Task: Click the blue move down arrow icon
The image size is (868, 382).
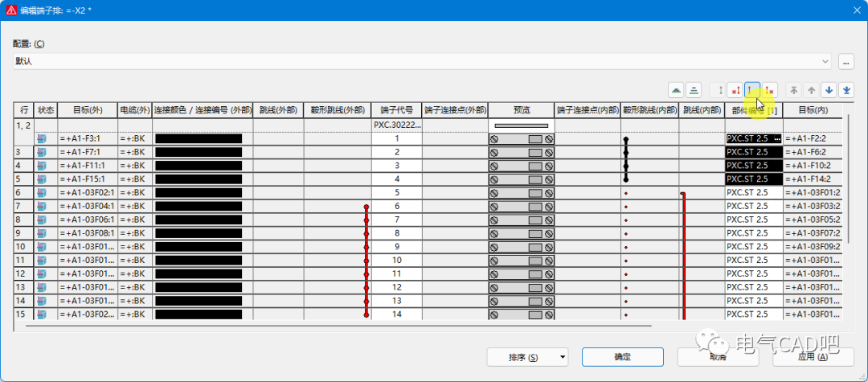Action: (x=829, y=90)
